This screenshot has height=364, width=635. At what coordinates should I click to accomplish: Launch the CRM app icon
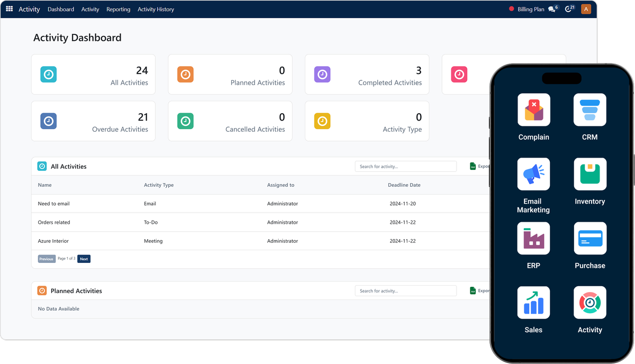click(589, 110)
